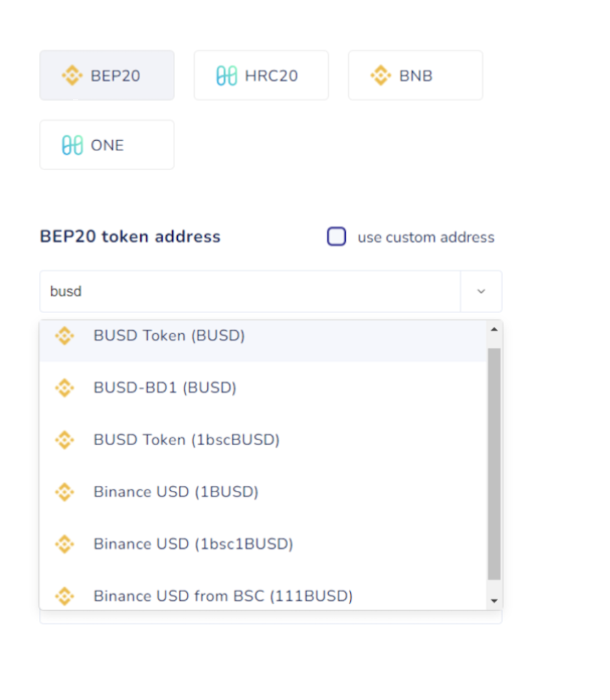Viewport: 610px width, 700px height.
Task: Select the BEP20 token type tab
Action: click(107, 75)
